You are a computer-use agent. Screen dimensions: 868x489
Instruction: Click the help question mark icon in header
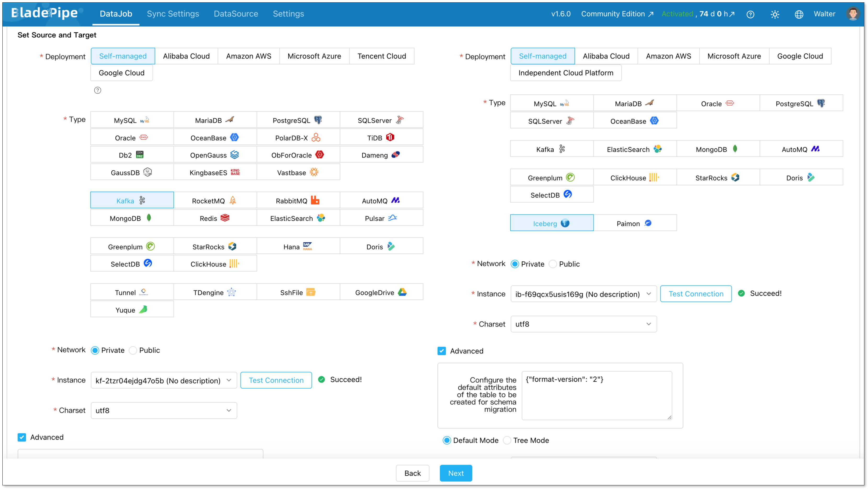point(750,14)
